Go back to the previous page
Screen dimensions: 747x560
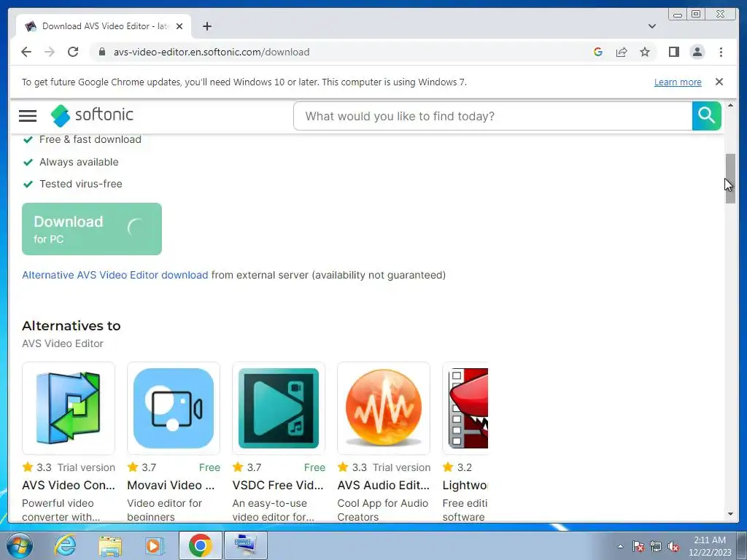click(26, 52)
